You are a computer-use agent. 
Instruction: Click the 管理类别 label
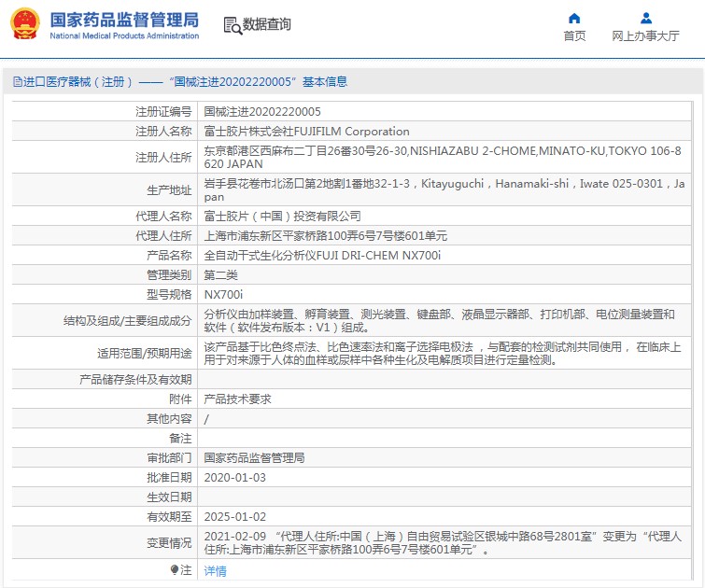tap(169, 274)
